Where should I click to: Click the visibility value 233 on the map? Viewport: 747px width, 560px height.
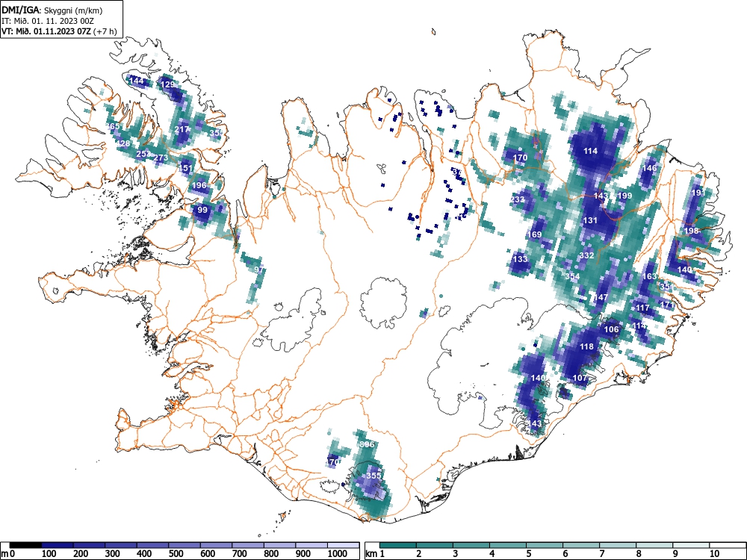pos(518,199)
